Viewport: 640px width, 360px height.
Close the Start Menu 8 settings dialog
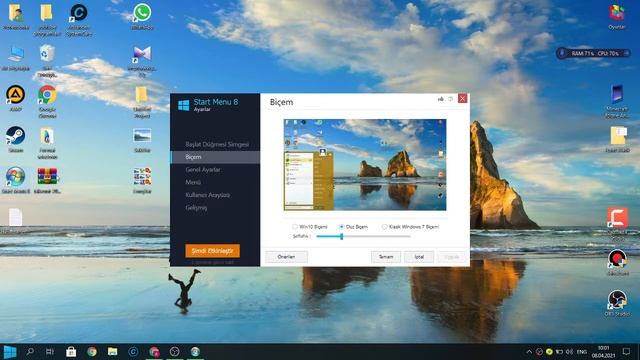[x=462, y=98]
